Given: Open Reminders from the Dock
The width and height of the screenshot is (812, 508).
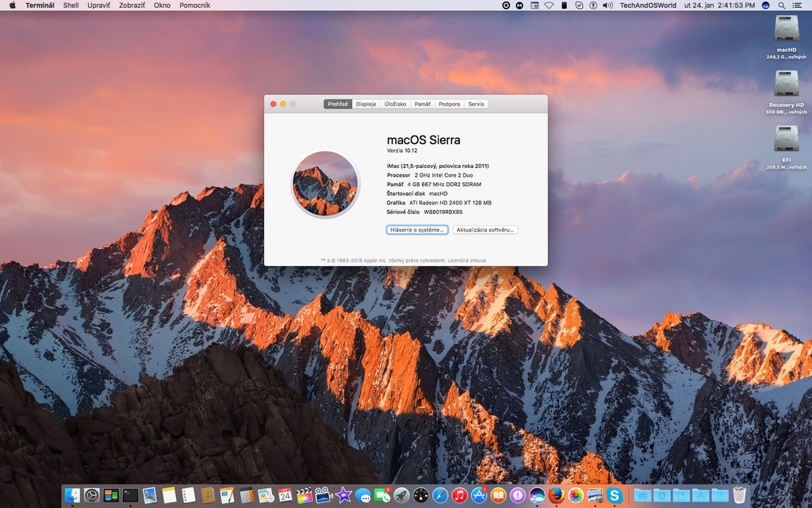Looking at the screenshot, I should pos(189,495).
